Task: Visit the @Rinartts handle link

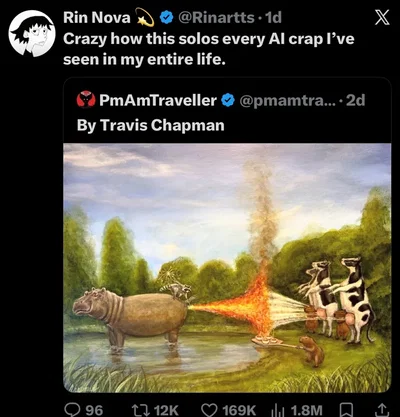Action: [x=216, y=17]
